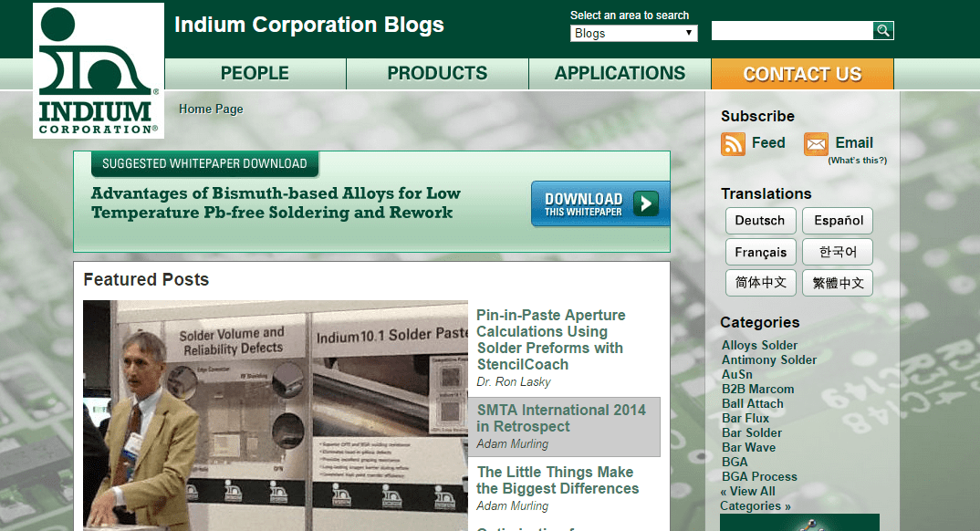This screenshot has height=531, width=980.
Task: Click the featured post video thumbnail
Action: click(275, 415)
